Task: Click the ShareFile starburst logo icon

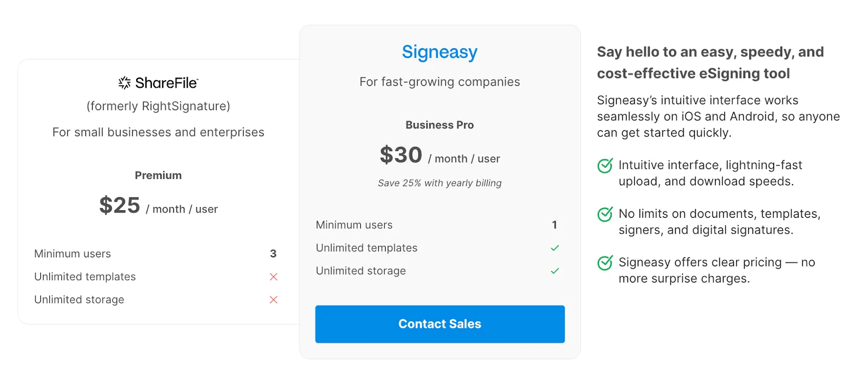Action: (125, 83)
